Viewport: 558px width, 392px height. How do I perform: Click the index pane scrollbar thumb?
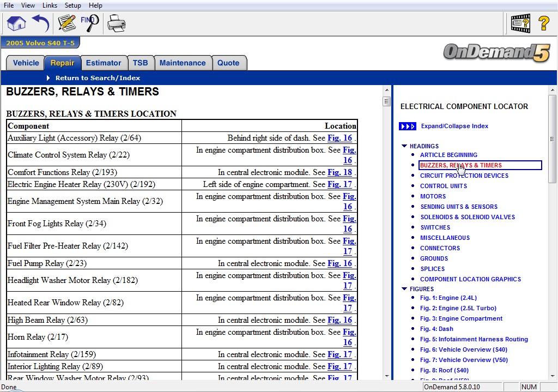552,139
